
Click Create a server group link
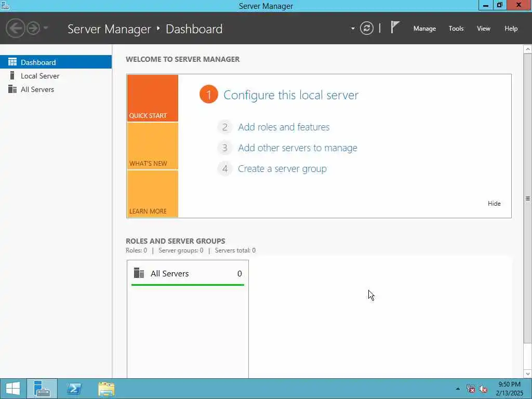(x=282, y=169)
